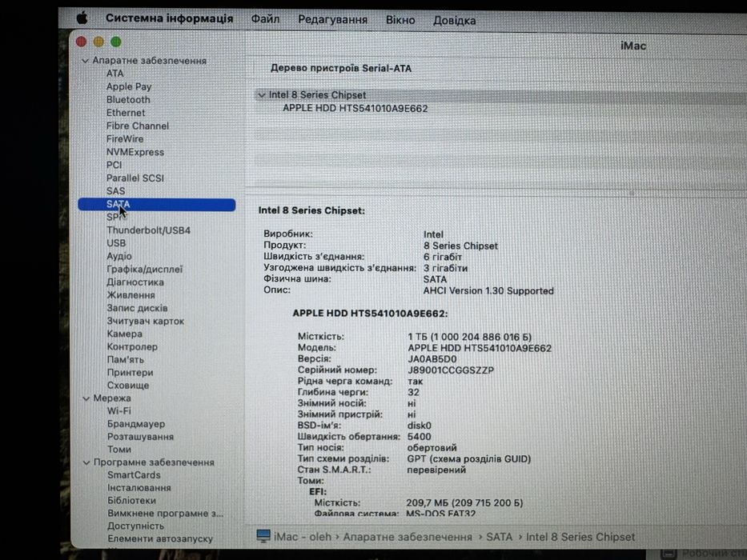Click the Intel 8 Series Chipset: details heading

[x=311, y=210]
